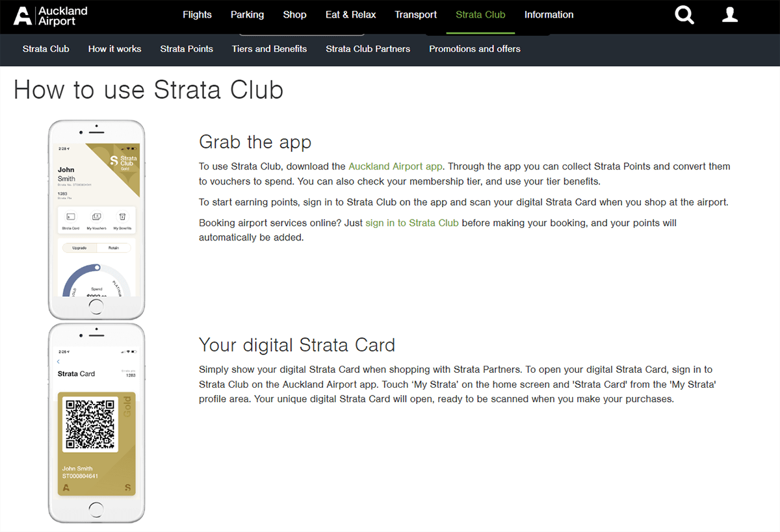Switch to the Strata Points tab
Image resolution: width=780 pixels, height=532 pixels.
pyautogui.click(x=187, y=49)
